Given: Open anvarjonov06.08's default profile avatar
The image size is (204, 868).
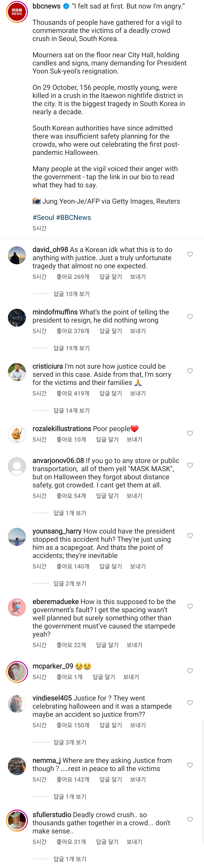Looking at the screenshot, I should (17, 466).
